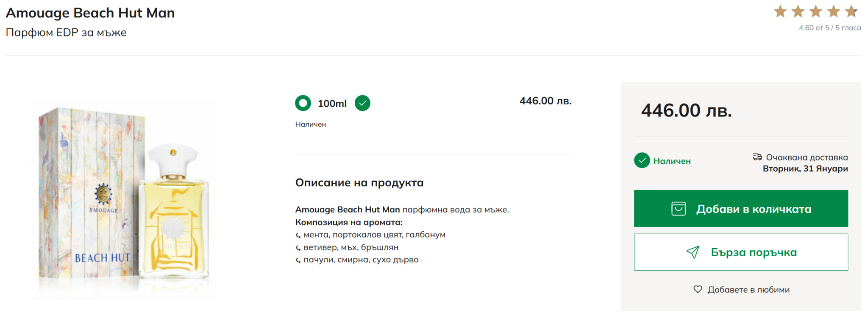Click the delivery truck icon
Image resolution: width=868 pixels, height=319 pixels.
point(757,157)
